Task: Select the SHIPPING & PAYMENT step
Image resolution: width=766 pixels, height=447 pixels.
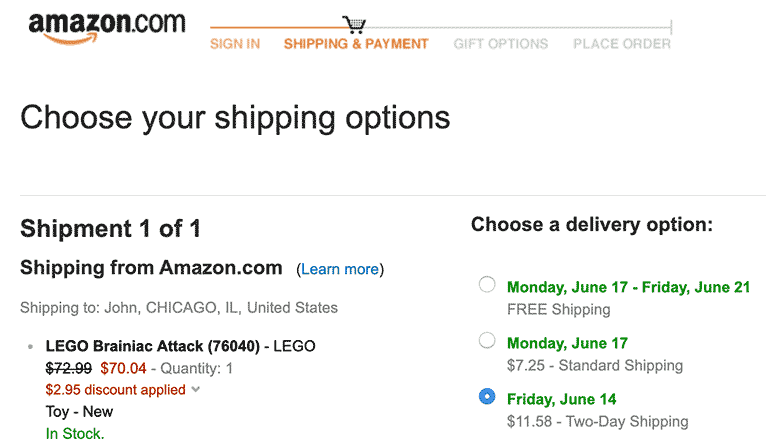Action: point(356,44)
